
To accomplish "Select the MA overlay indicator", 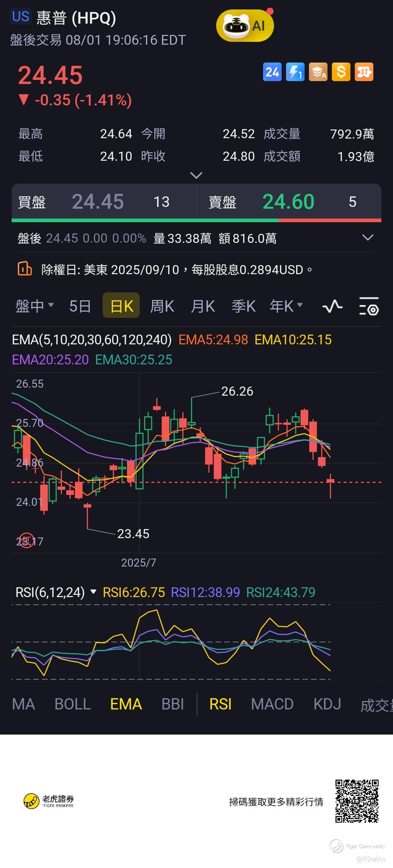I will 24,704.
